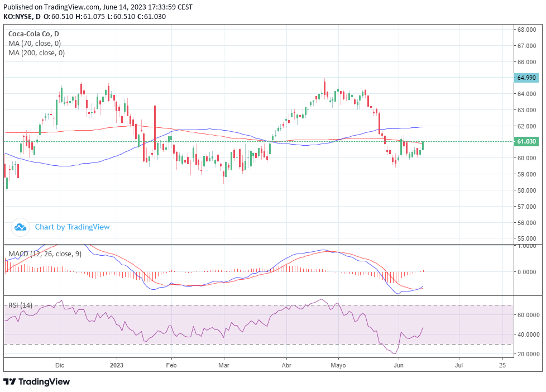Viewport: 546px width, 392px height.
Task: Click the RSI 60.0000 axis label
Action: 528,314
